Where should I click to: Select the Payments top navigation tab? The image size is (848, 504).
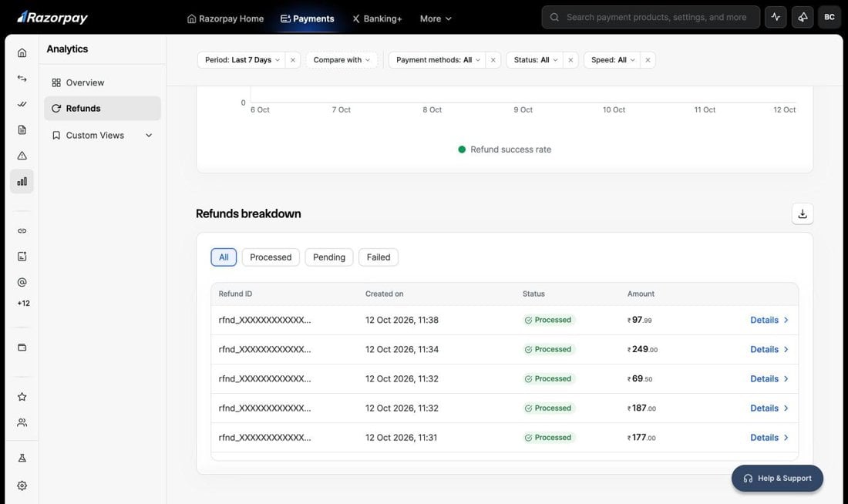click(307, 18)
